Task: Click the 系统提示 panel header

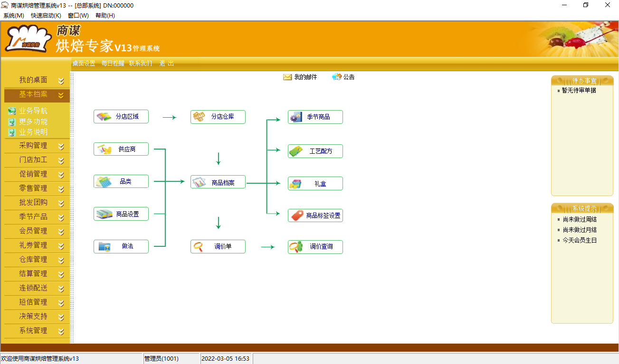Action: (582, 208)
